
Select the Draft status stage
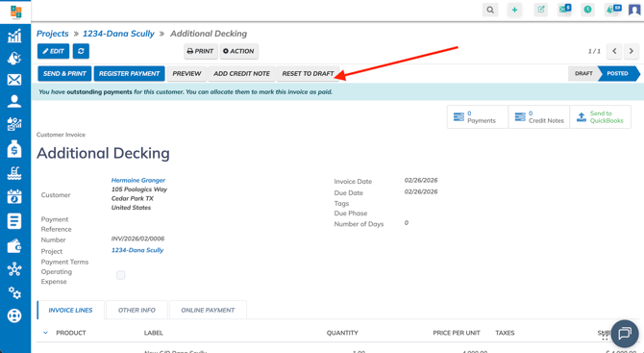(x=583, y=73)
